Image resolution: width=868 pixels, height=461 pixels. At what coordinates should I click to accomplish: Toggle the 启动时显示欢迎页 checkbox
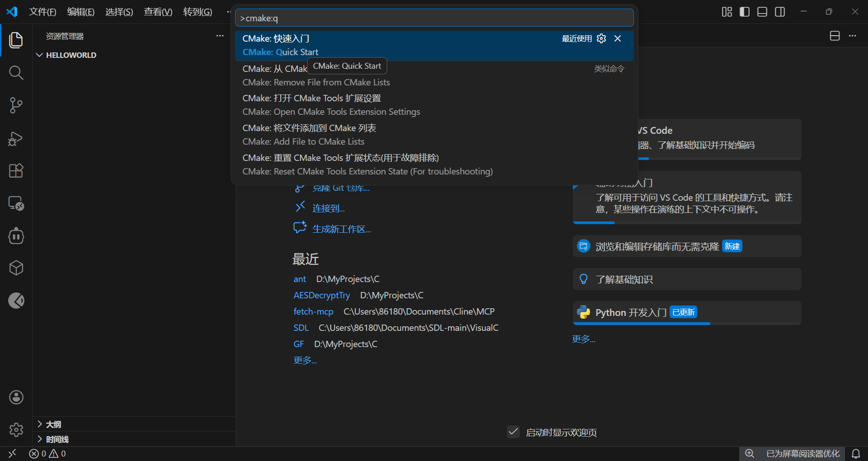click(513, 432)
